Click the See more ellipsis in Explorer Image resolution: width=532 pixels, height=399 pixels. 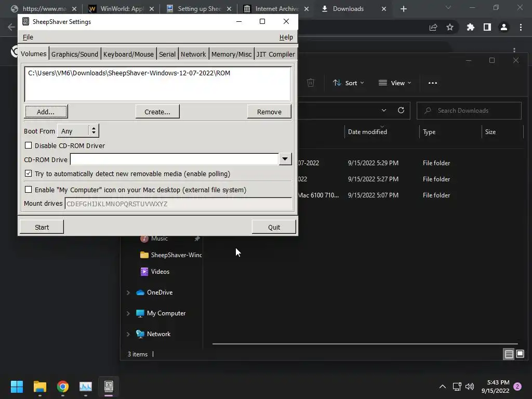click(433, 83)
